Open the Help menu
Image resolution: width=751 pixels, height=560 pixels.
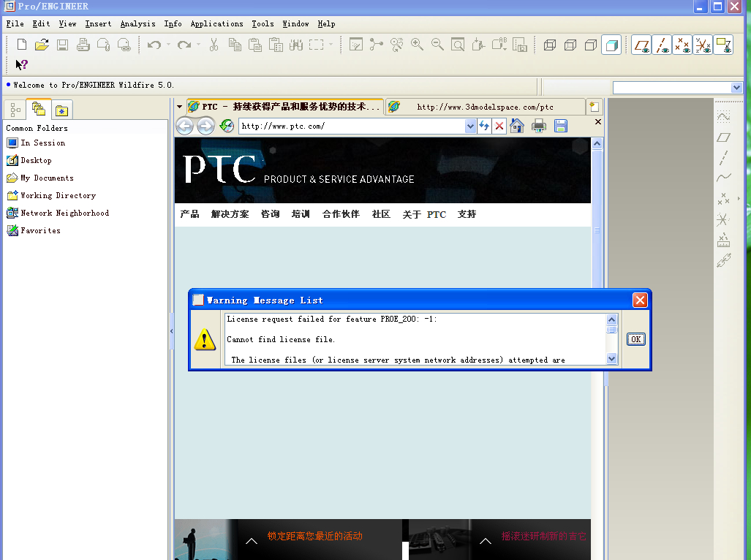[326, 23]
